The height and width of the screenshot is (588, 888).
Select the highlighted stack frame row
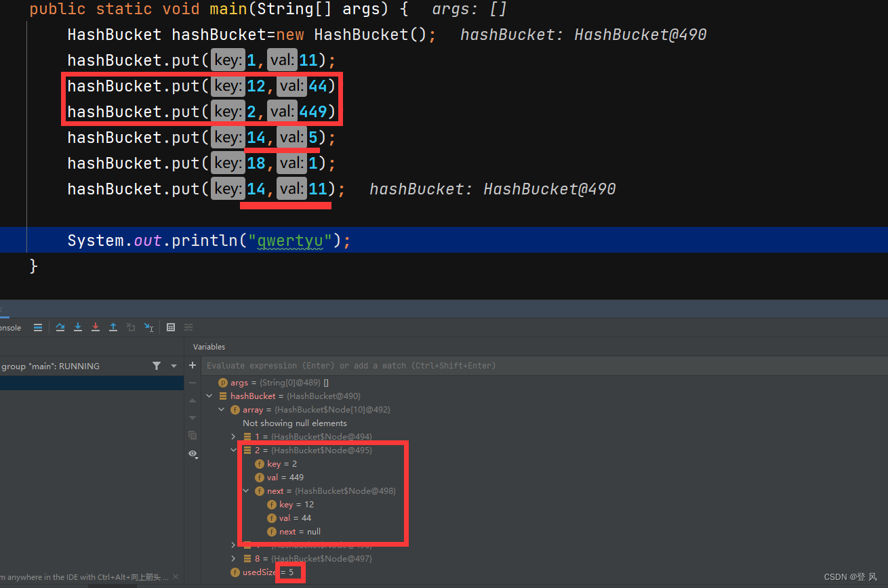92,383
